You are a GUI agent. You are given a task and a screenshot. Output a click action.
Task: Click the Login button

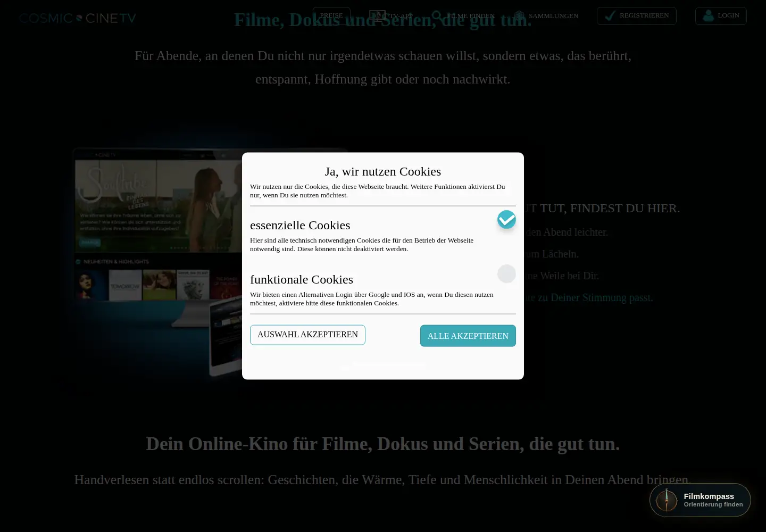coord(721,15)
